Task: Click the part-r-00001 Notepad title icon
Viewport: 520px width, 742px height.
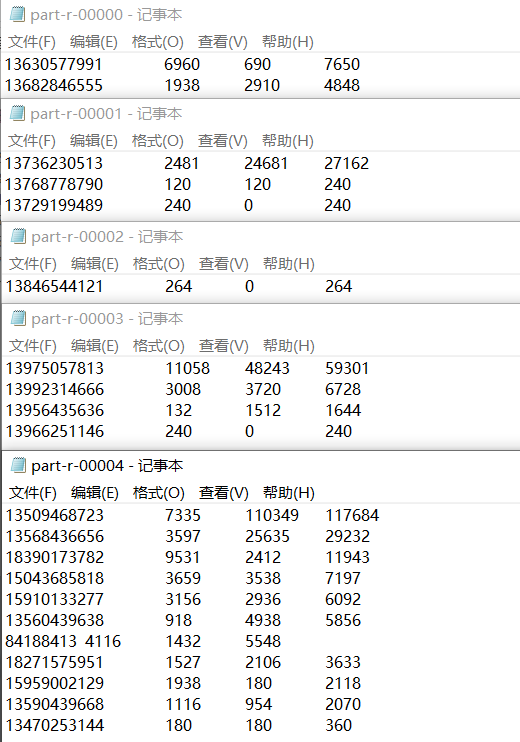Action: click(18, 114)
